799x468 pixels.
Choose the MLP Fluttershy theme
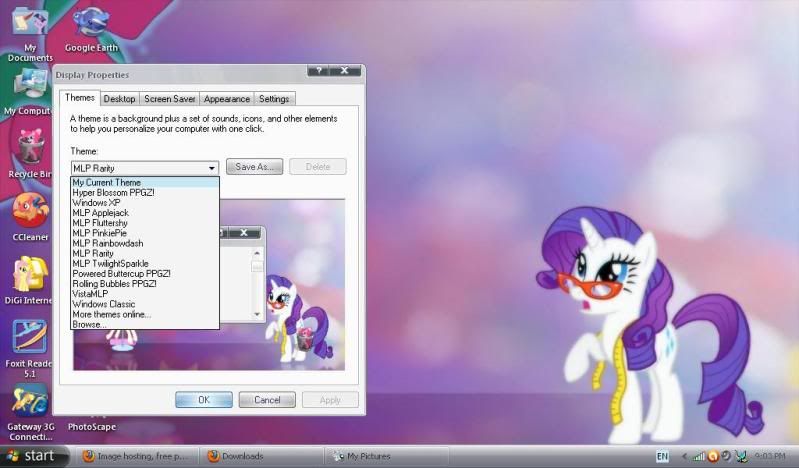[145, 223]
